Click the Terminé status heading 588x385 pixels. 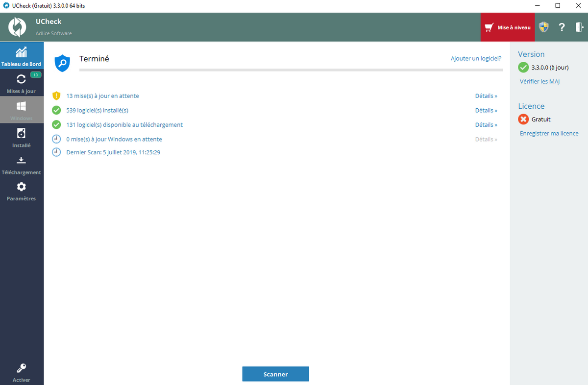click(94, 58)
